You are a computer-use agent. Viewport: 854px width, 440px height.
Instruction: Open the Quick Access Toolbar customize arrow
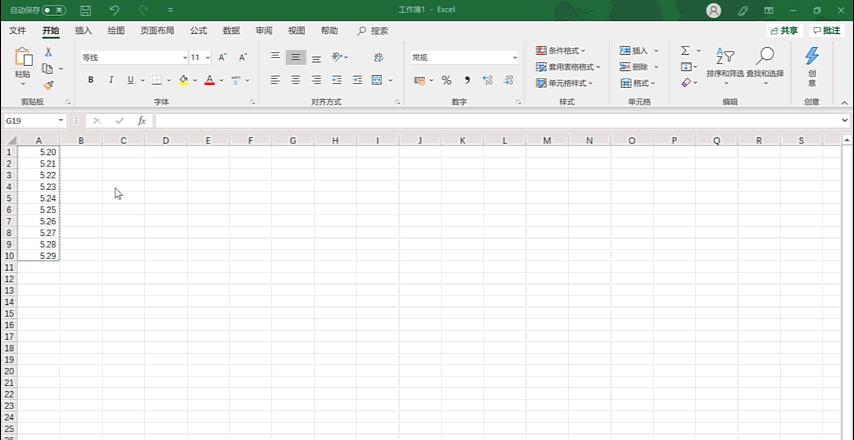pyautogui.click(x=170, y=10)
